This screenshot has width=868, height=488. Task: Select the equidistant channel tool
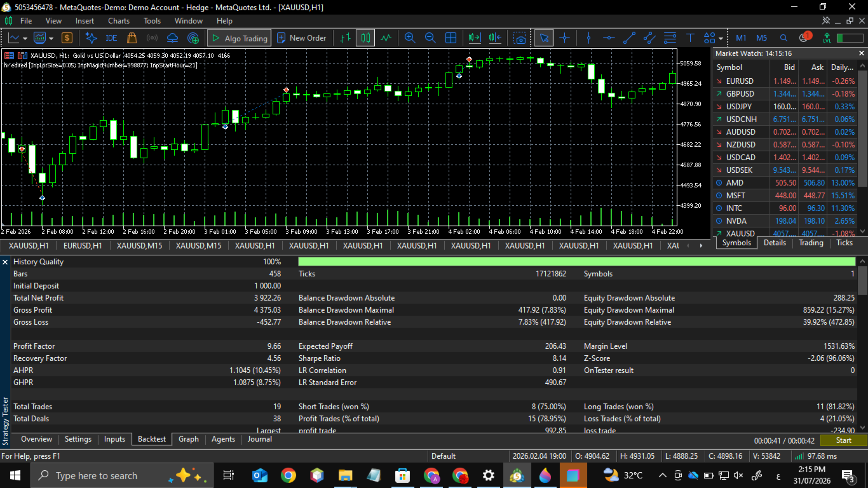click(649, 38)
